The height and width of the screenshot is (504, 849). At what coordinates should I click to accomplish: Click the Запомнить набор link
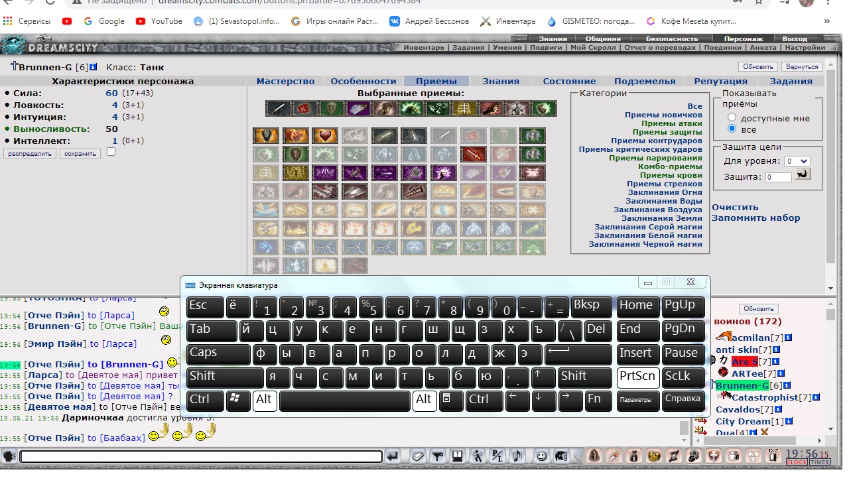756,218
